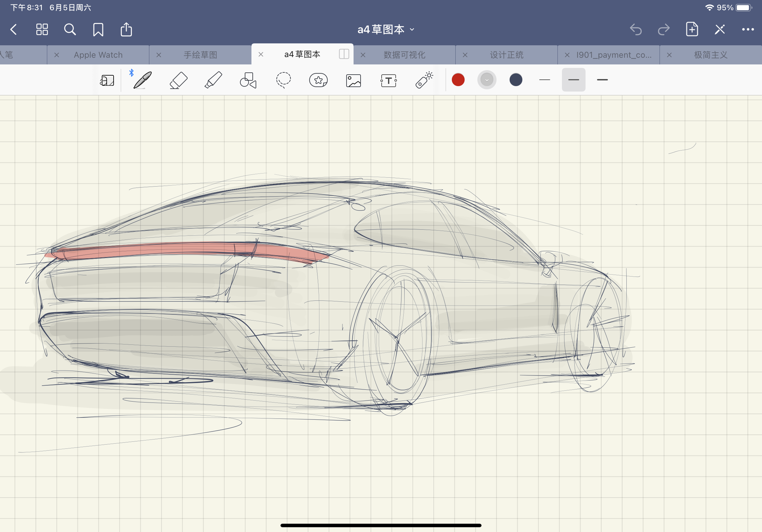
Task: Select the Highlighter tool
Action: 213,80
